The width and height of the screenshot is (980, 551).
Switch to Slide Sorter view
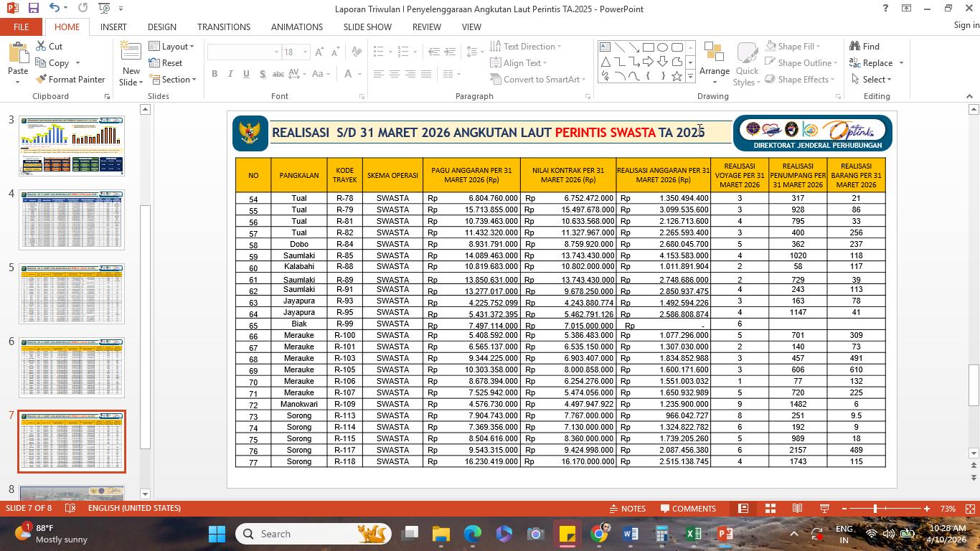coord(770,509)
